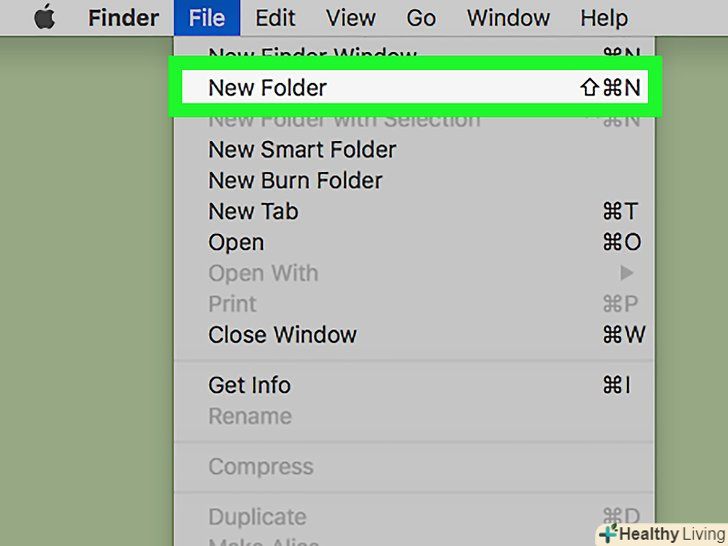Click the Print menu entry

click(232, 304)
